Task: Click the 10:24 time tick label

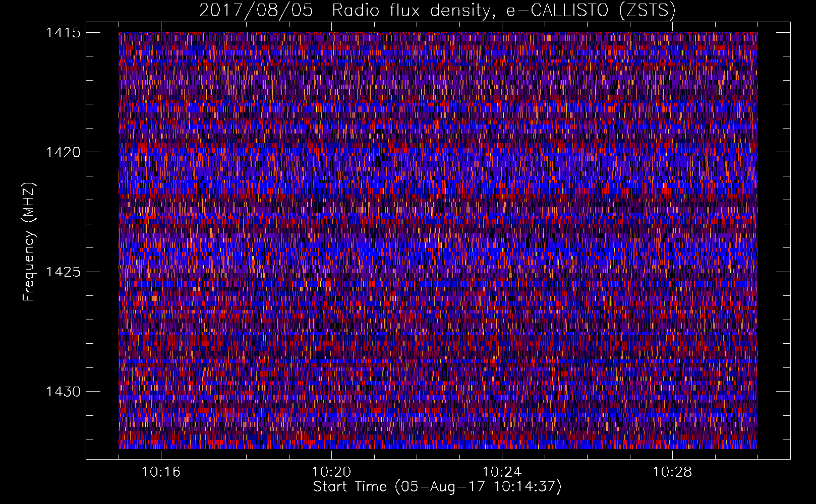Action: 502,472
